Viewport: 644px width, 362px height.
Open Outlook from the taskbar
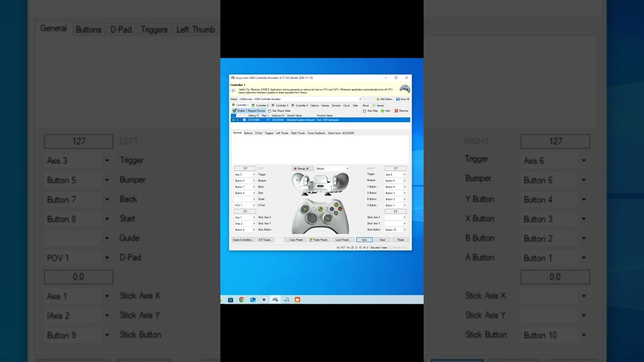tap(253, 300)
